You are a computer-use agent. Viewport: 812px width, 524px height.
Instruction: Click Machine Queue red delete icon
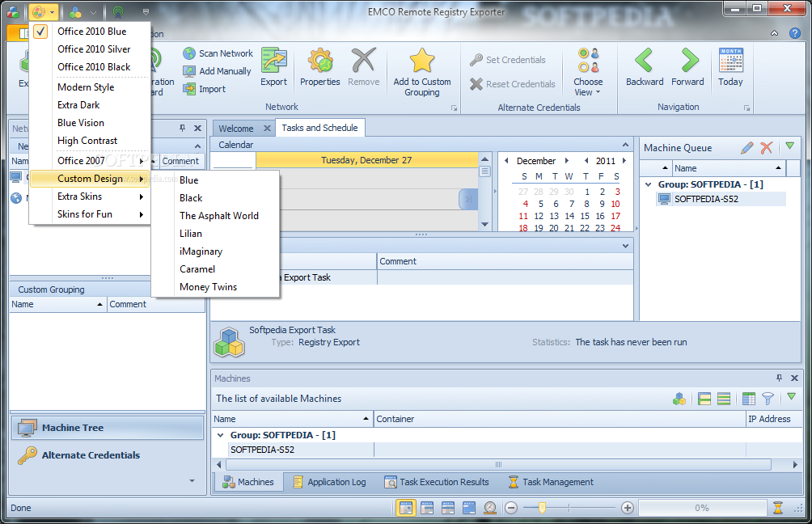point(767,148)
